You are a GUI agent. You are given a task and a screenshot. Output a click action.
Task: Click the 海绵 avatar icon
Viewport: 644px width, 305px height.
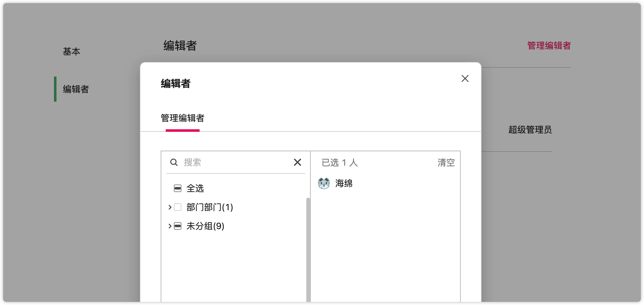click(324, 183)
